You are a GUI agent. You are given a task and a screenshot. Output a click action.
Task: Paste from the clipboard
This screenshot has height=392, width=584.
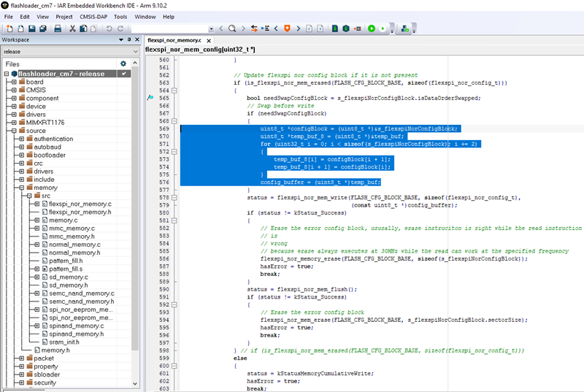coord(94,28)
